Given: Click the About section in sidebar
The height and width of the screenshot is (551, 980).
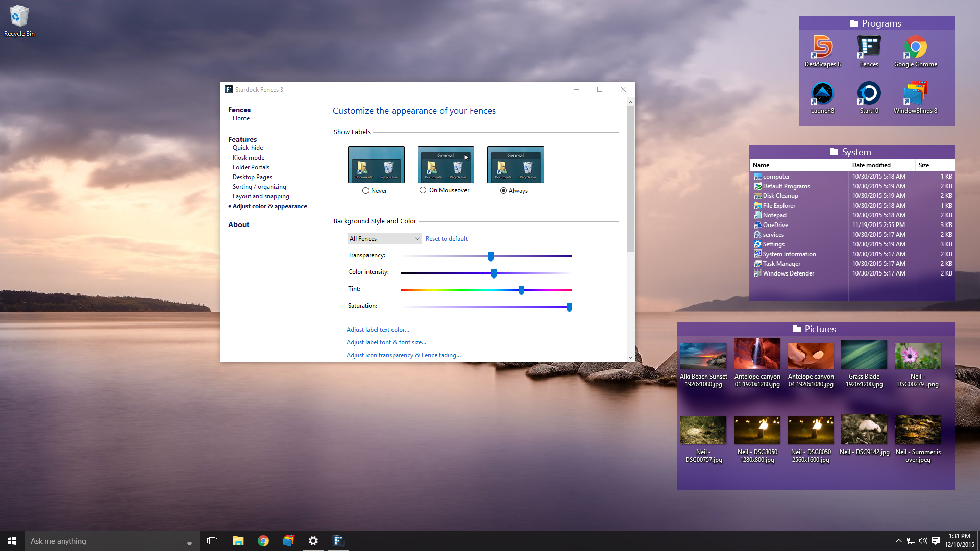Looking at the screenshot, I should tap(237, 224).
